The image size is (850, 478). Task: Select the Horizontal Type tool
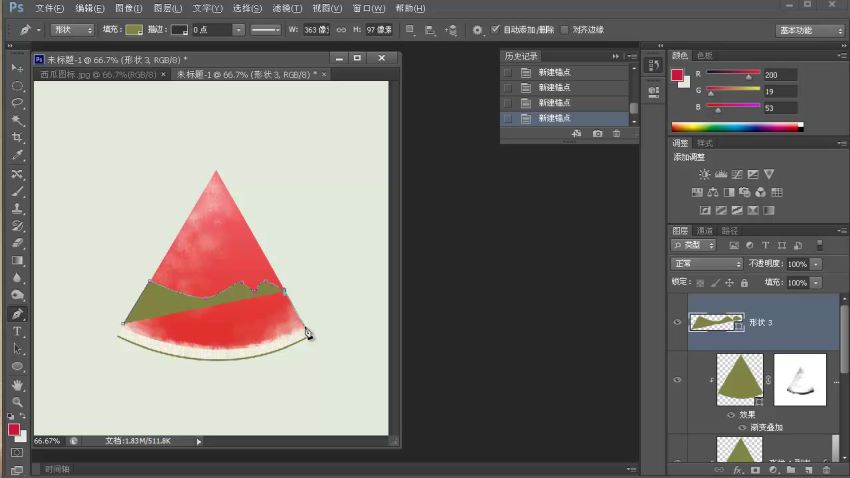17,331
